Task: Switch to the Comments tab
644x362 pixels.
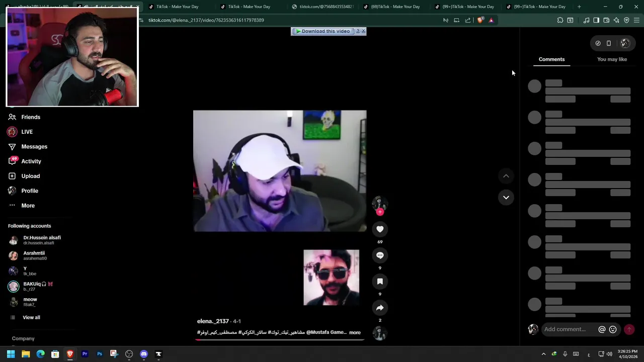Action: [x=551, y=59]
